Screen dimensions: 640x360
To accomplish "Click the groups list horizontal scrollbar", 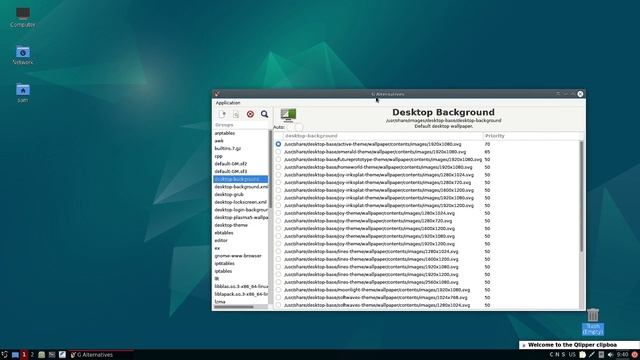I will click(233, 307).
